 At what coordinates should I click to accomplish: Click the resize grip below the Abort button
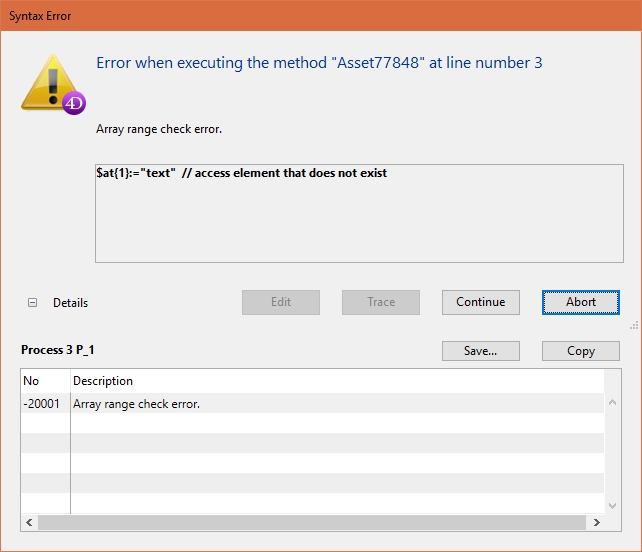633,326
